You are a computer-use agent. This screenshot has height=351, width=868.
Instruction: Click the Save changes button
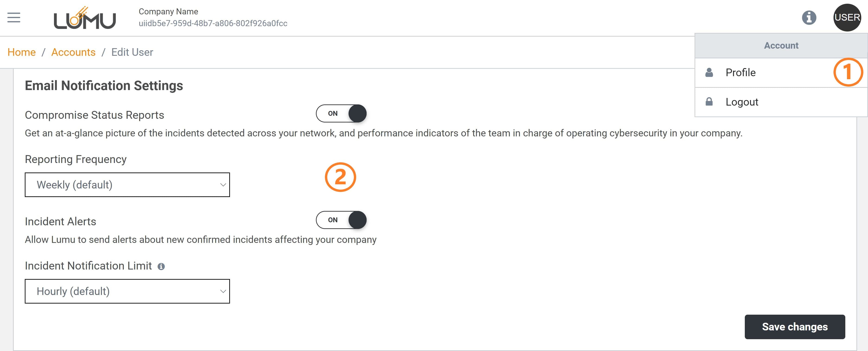coord(795,326)
